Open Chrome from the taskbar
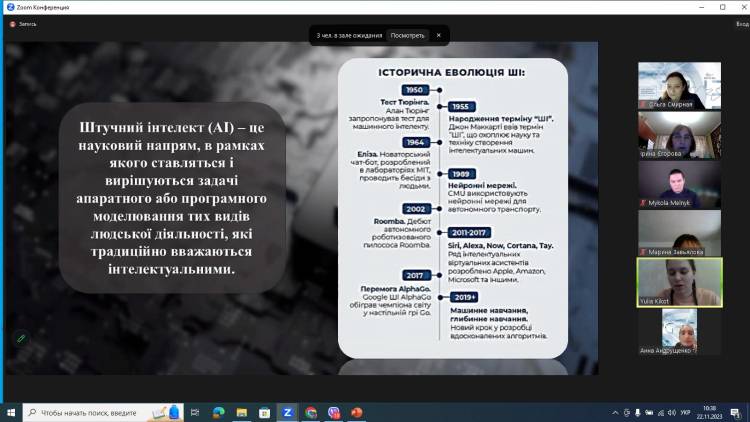750x422 pixels. coord(311,411)
